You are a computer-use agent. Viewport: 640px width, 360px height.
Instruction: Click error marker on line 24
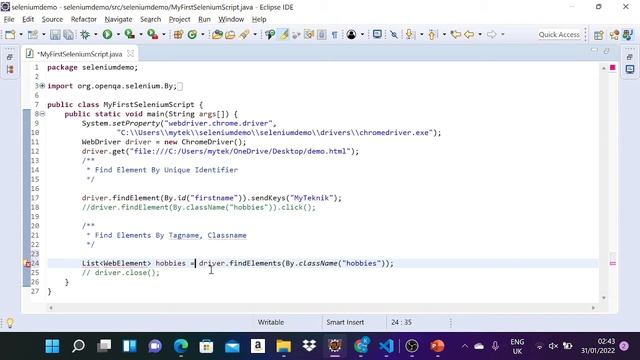[28, 264]
